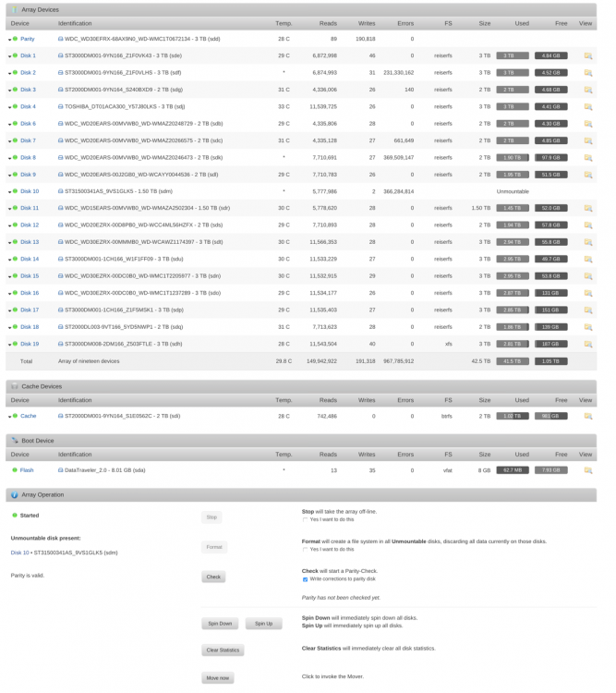
Task: Open the Disk 8 device link
Action: point(29,157)
